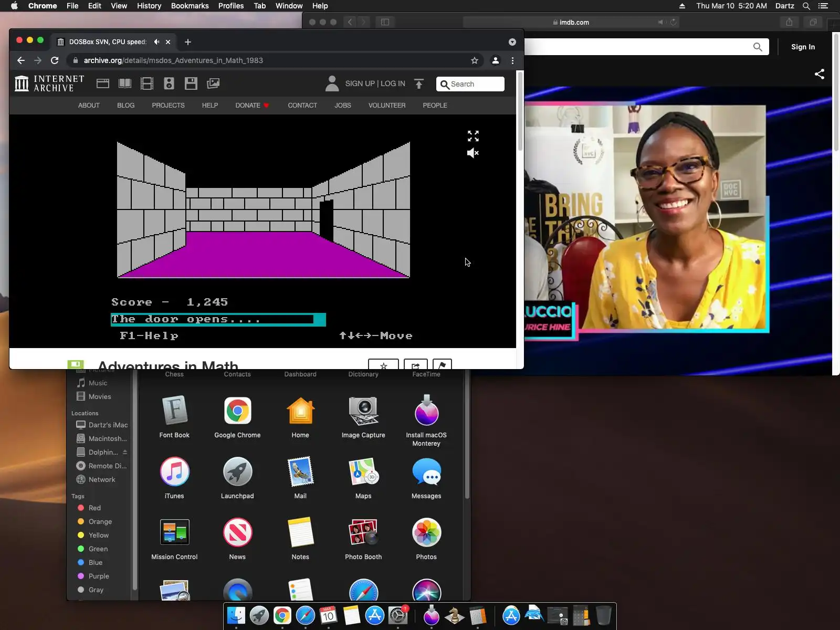Open the Profiles menu
The height and width of the screenshot is (630, 840).
[231, 6]
